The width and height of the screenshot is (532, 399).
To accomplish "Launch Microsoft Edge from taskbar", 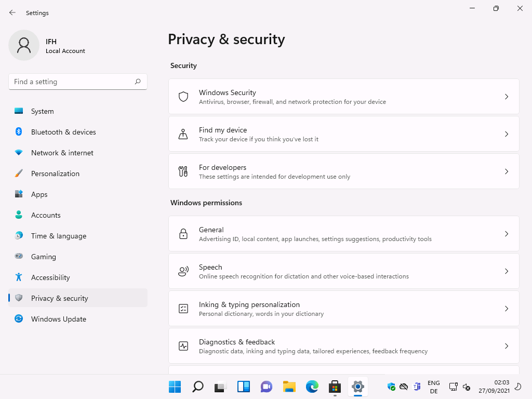I will (x=312, y=387).
